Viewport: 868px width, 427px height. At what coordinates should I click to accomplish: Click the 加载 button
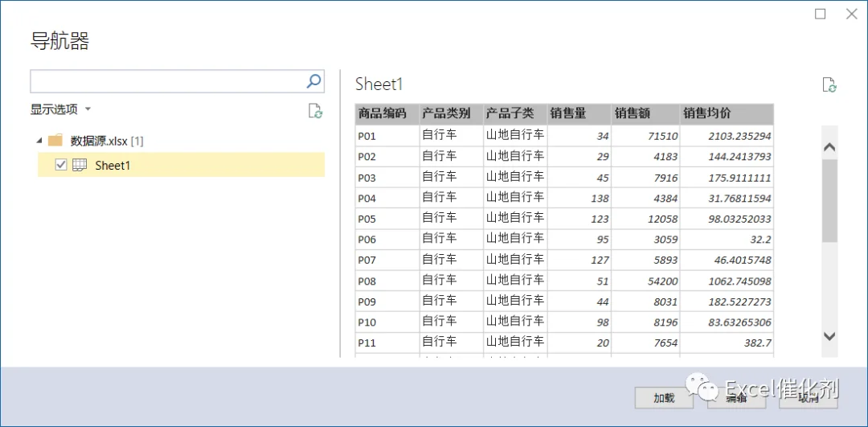664,397
